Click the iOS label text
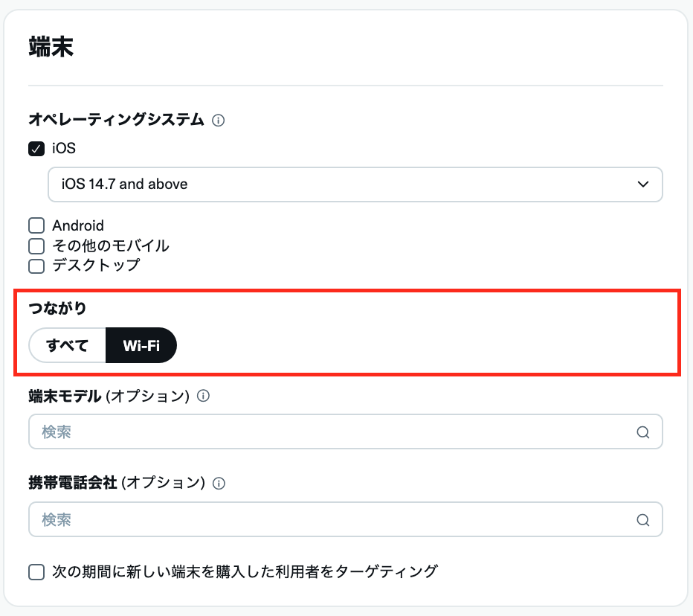The height and width of the screenshot is (616, 693). click(x=64, y=149)
